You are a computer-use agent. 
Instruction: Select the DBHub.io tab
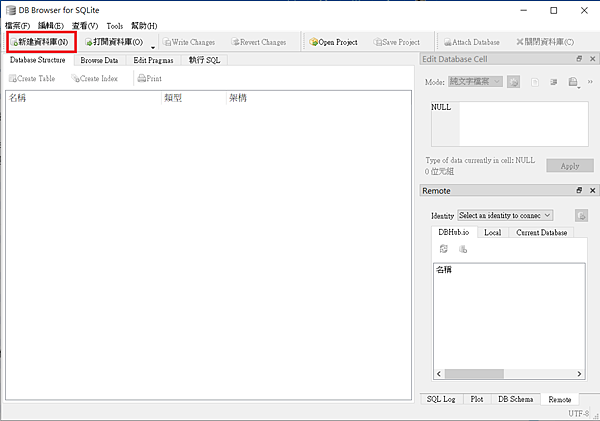(x=454, y=232)
